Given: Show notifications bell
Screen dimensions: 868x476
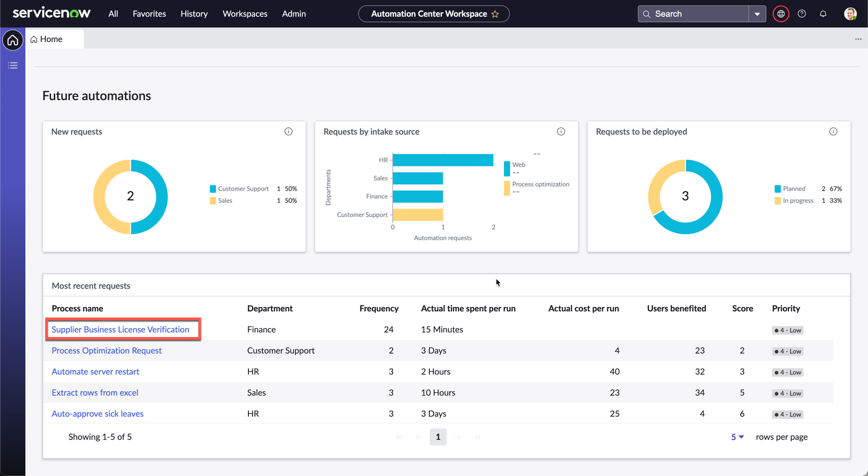Looking at the screenshot, I should (823, 14).
